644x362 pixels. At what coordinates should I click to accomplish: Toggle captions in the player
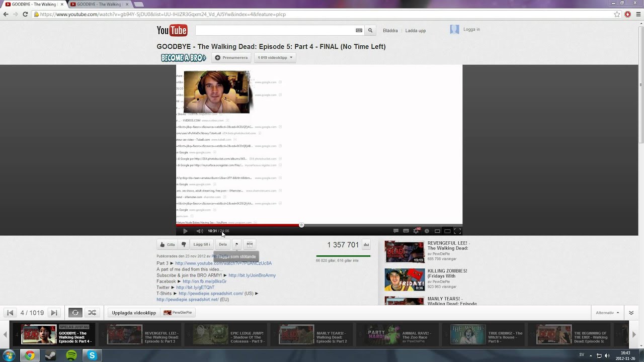tap(406, 231)
